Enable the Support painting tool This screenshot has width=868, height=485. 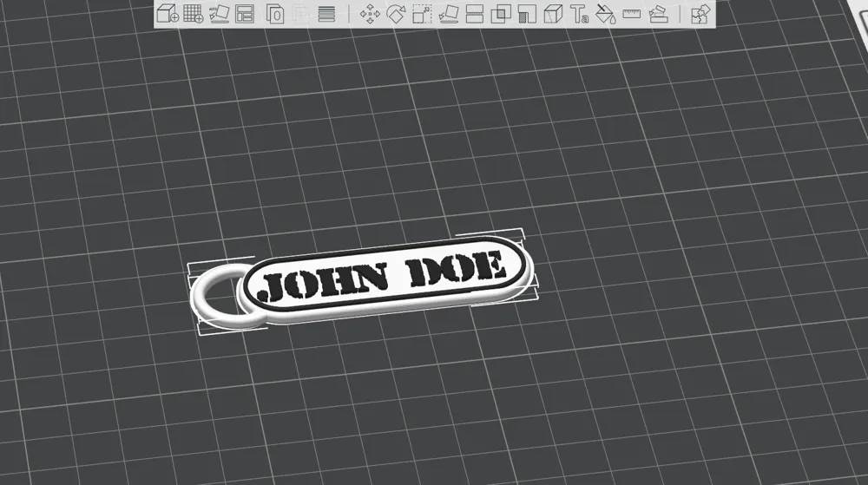coord(527,13)
